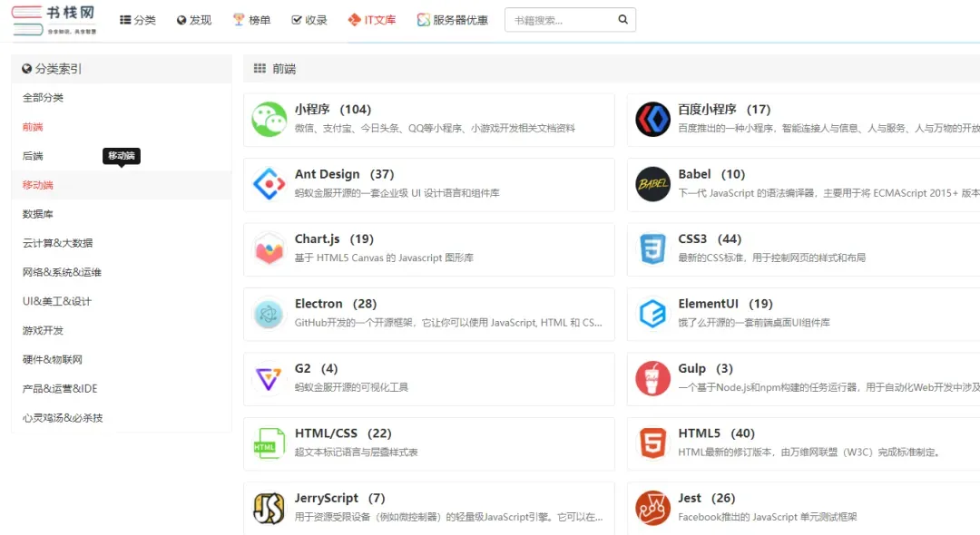The height and width of the screenshot is (535, 980).
Task: Click the Ant Design logo icon
Action: 269,184
